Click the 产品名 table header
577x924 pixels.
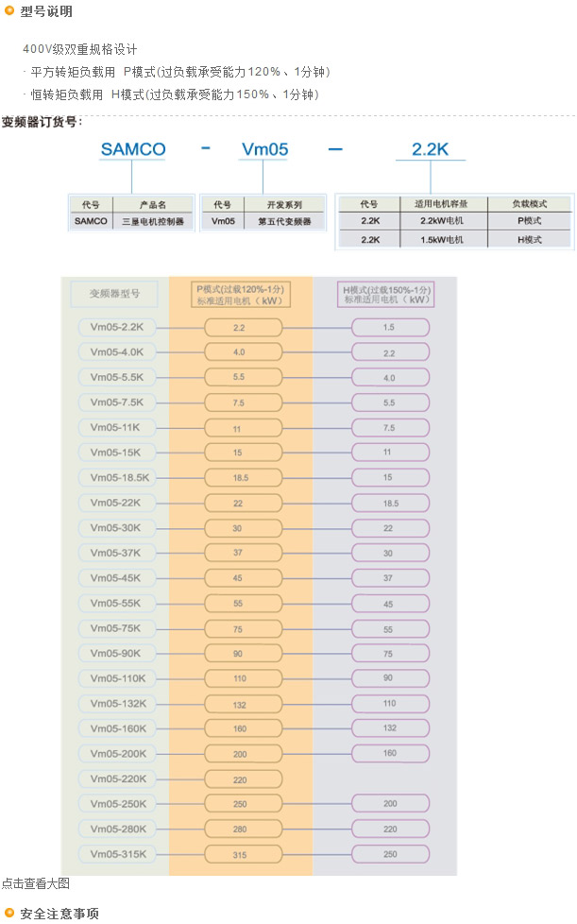pos(153,204)
